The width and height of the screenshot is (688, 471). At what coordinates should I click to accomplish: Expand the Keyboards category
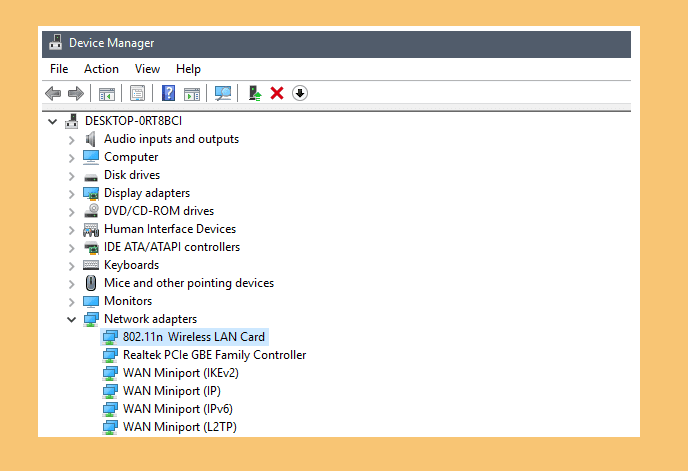[x=71, y=265]
